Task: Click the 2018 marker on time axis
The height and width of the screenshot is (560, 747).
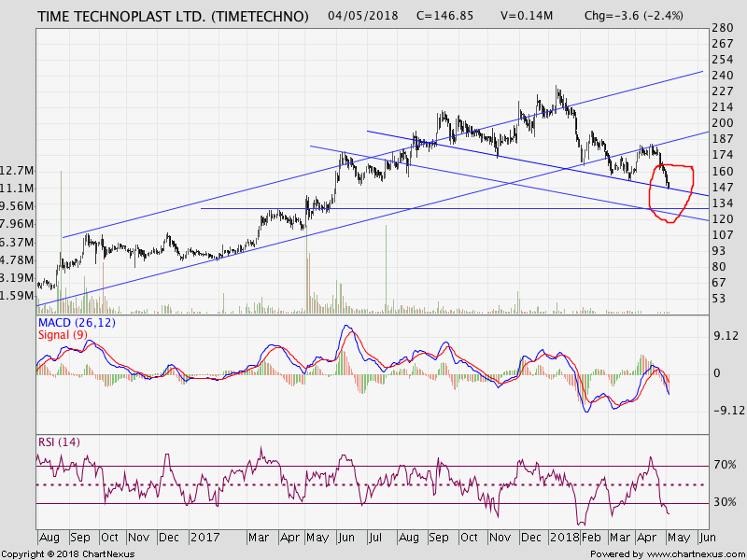Action: [564, 538]
